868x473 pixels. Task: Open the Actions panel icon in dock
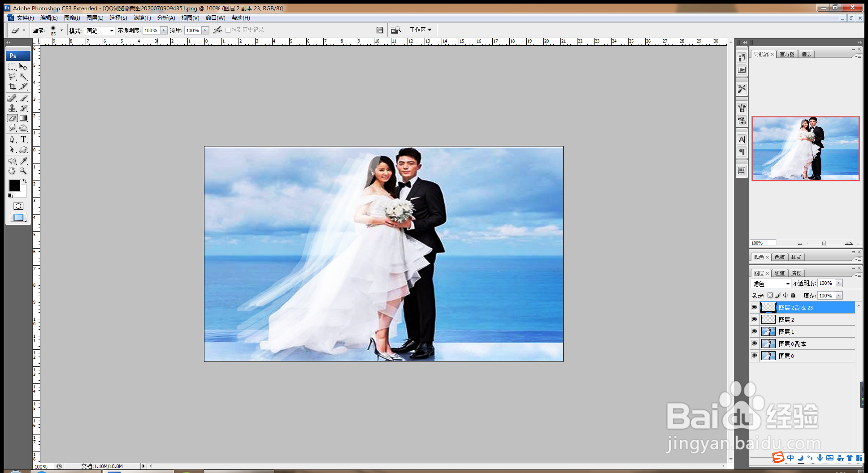coord(742,70)
